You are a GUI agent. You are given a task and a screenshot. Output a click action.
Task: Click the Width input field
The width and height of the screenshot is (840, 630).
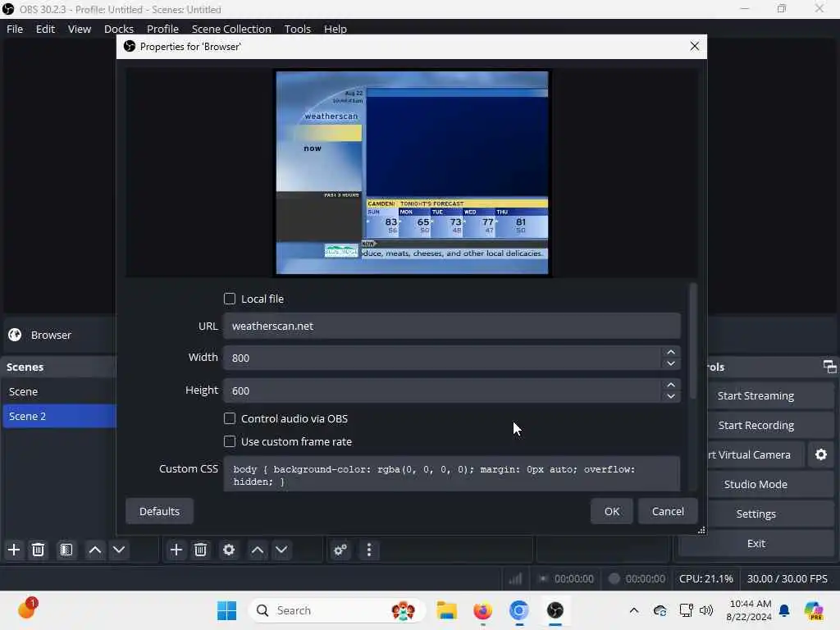click(x=442, y=358)
